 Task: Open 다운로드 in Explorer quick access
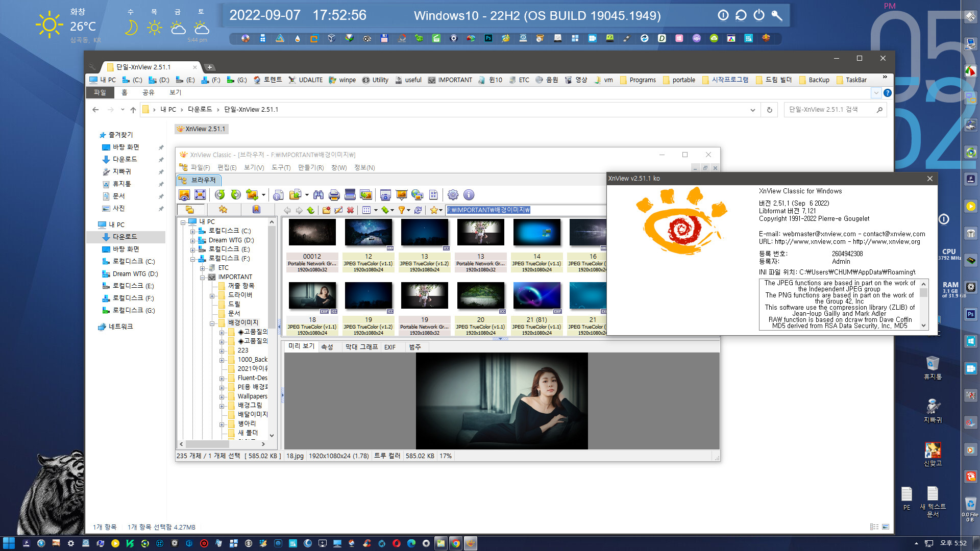pyautogui.click(x=125, y=159)
